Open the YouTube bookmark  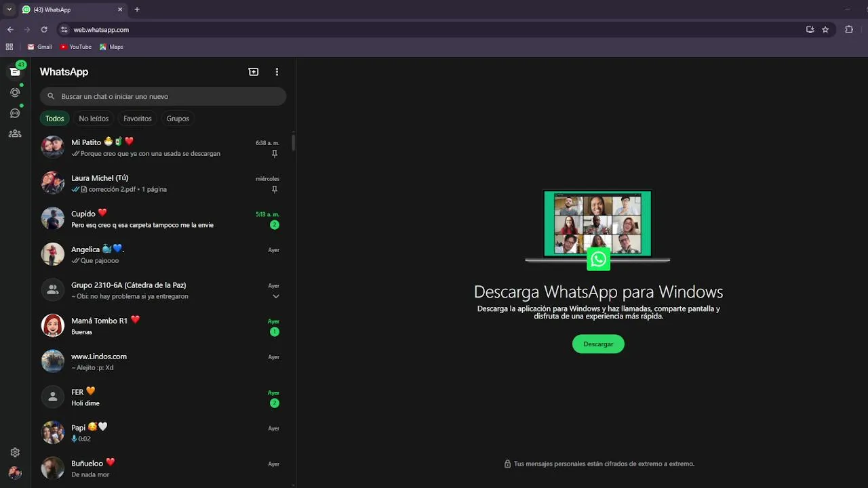click(x=75, y=47)
